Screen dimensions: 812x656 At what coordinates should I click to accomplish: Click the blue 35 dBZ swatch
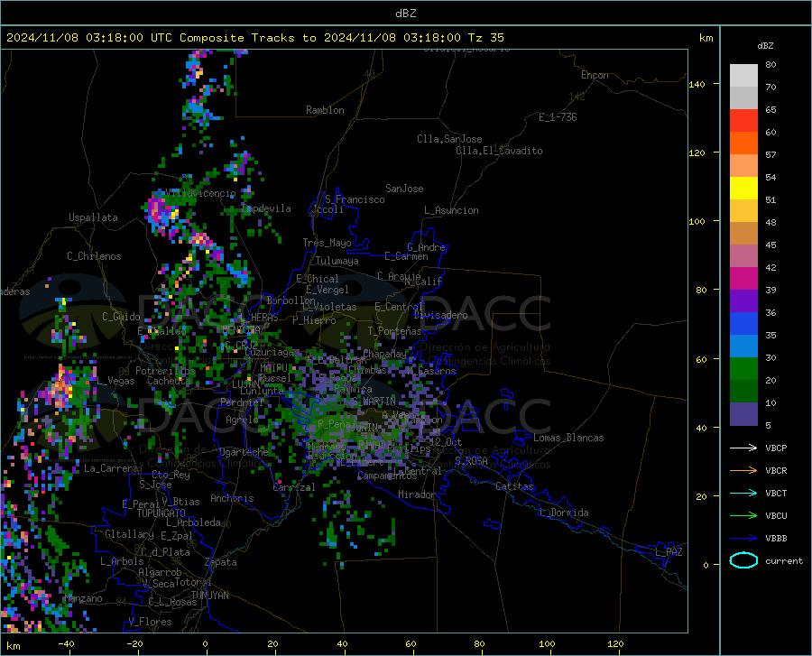[x=743, y=324]
